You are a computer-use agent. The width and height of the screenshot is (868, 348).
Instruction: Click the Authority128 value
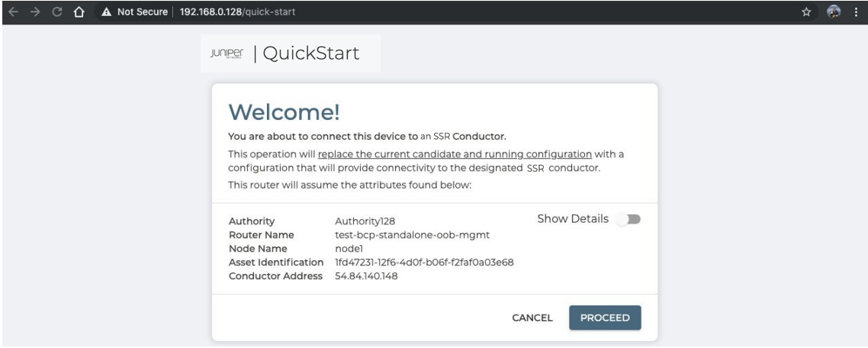365,222
